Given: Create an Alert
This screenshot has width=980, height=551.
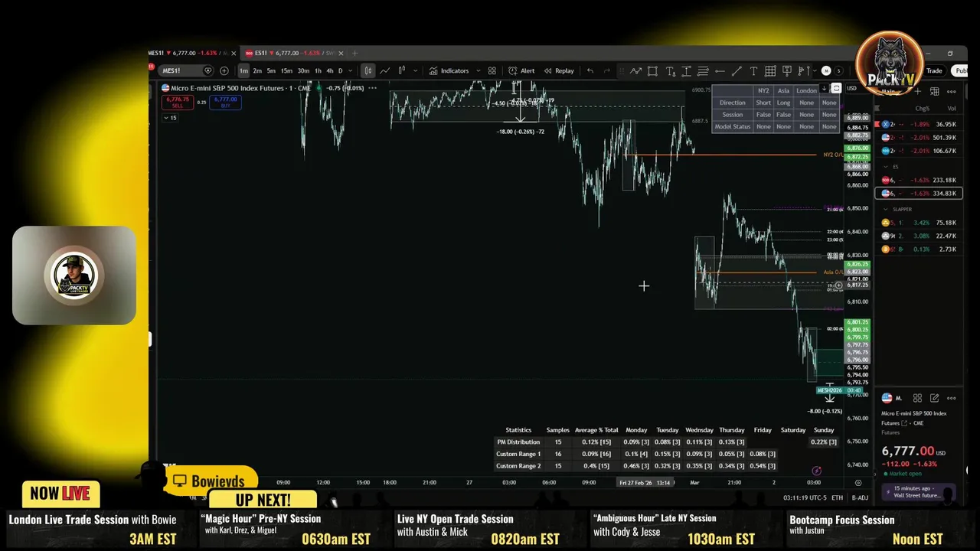Looking at the screenshot, I should click(521, 70).
